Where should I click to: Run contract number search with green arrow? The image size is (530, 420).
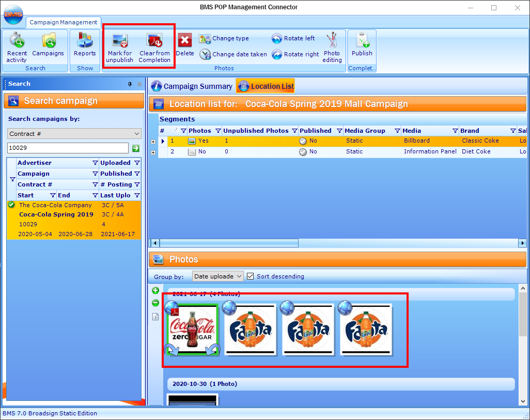(x=136, y=148)
